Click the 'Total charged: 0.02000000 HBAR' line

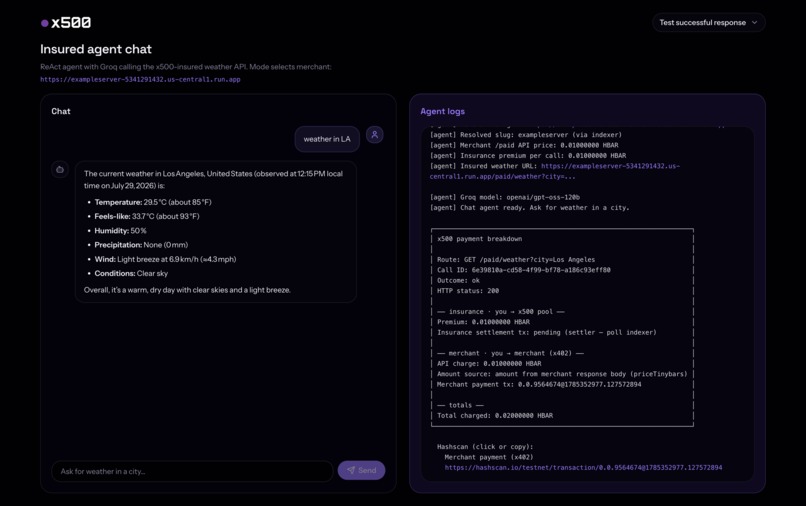(495, 415)
